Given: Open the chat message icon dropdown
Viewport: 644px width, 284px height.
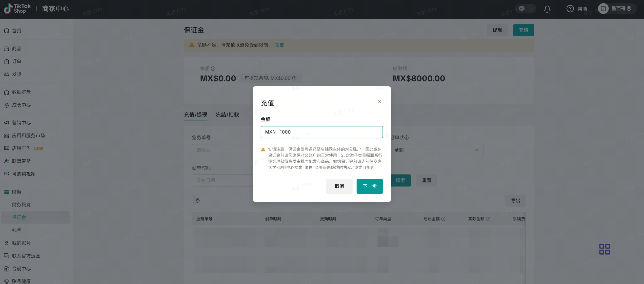Looking at the screenshot, I should pyautogui.click(x=526, y=9).
